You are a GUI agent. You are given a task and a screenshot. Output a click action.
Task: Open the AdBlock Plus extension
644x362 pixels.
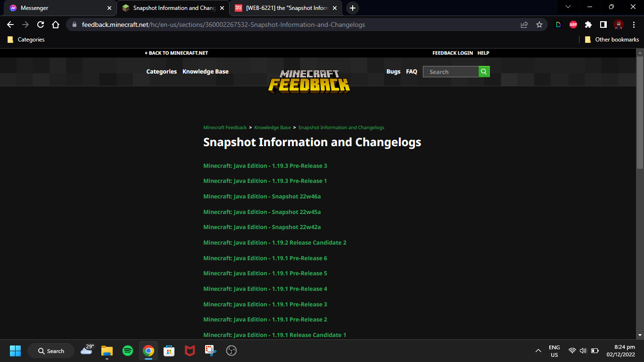573,25
